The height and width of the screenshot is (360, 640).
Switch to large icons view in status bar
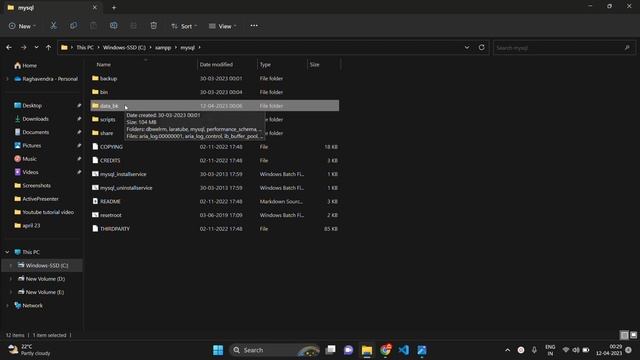633,335
